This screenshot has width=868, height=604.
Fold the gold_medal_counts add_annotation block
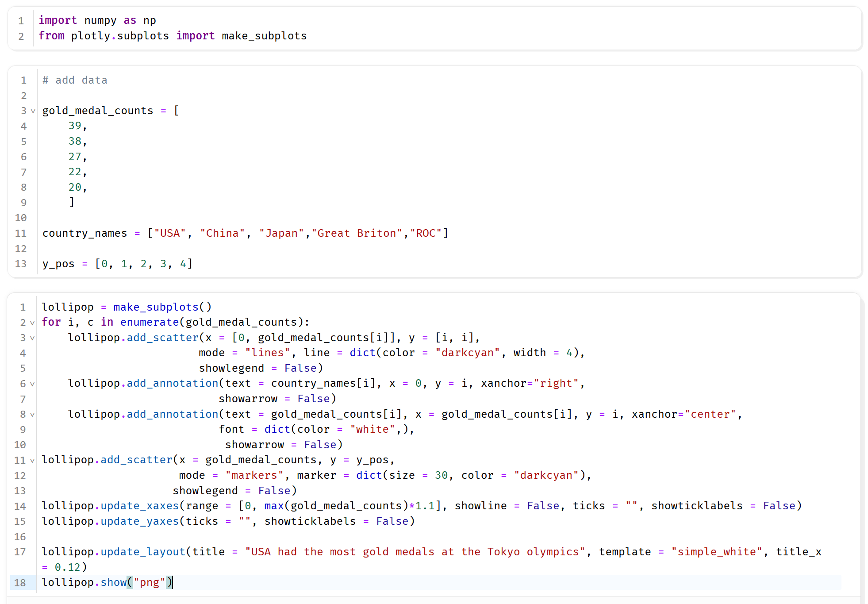pyautogui.click(x=32, y=415)
